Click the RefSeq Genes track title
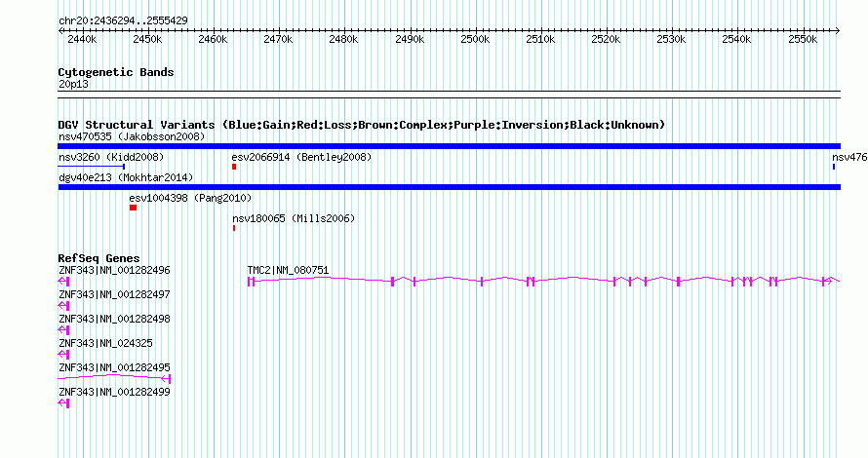Image resolution: width=868 pixels, height=458 pixels. pos(99,258)
